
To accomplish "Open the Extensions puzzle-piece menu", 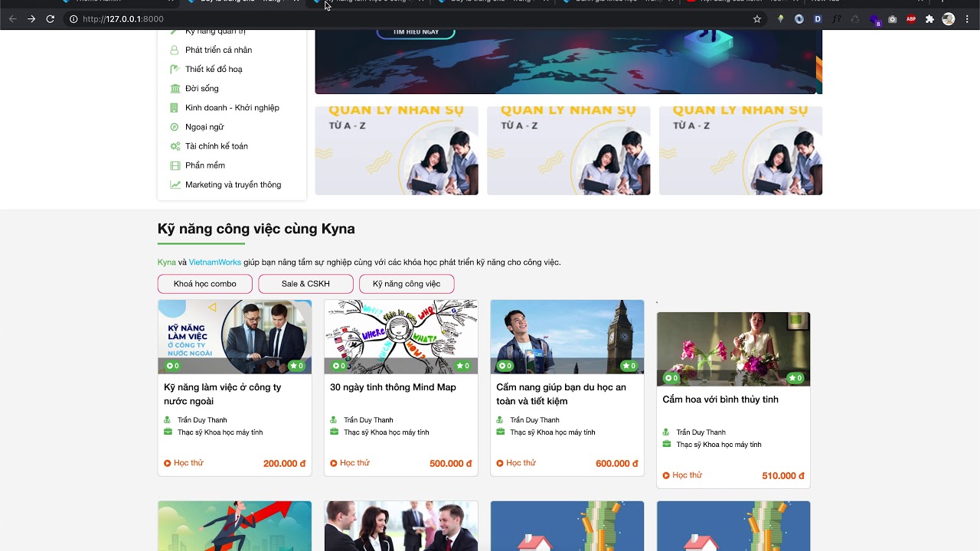I will pyautogui.click(x=929, y=19).
